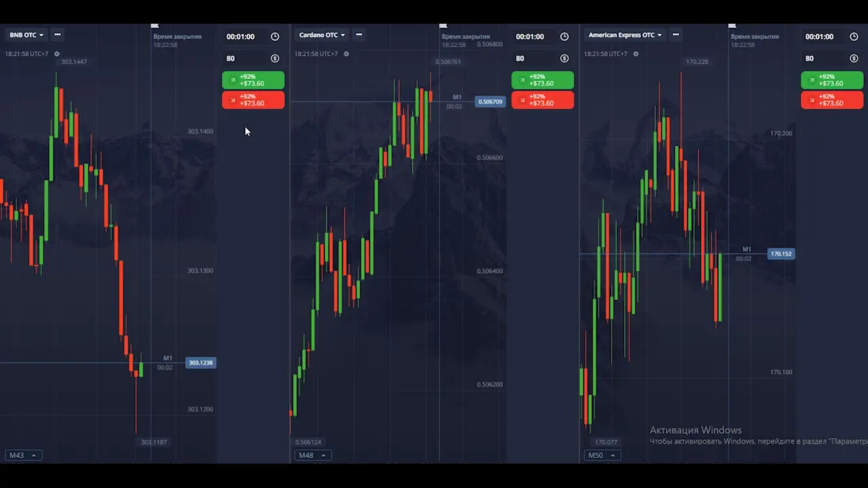Viewport: 868px width, 488px height.
Task: Expand the M43 timeframe selector
Action: 24,455
